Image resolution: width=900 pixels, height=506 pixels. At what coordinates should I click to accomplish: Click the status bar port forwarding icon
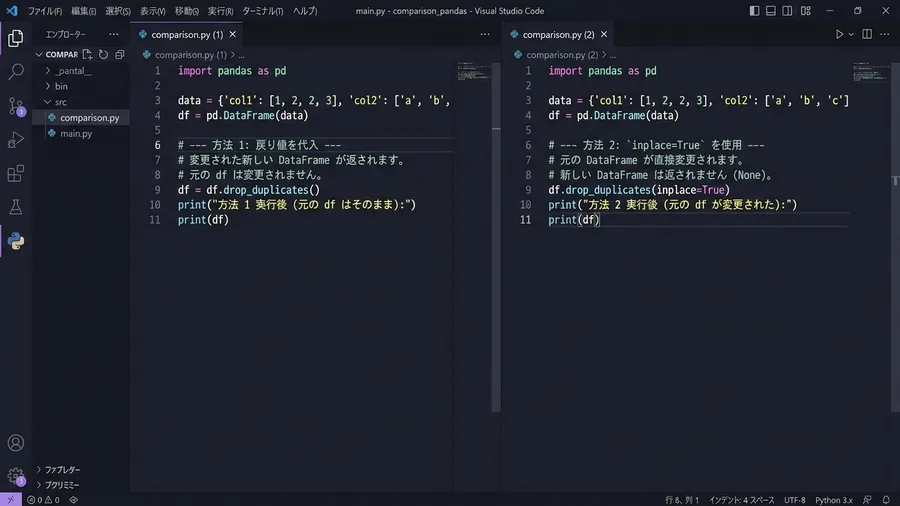[73, 500]
